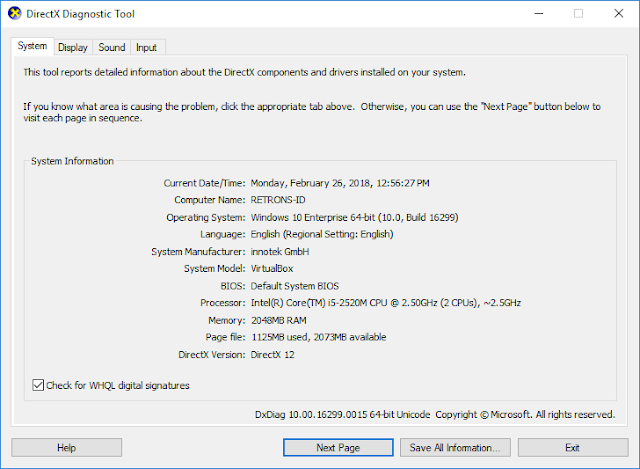Click the DxDiag 10.00.16299.0015 version footer text

pos(342,414)
